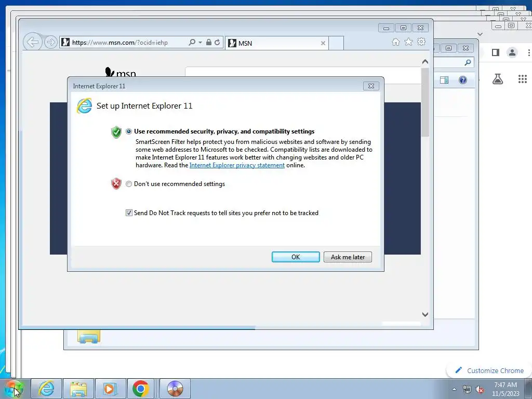Show hidden system tray icons arrow

tap(454, 389)
